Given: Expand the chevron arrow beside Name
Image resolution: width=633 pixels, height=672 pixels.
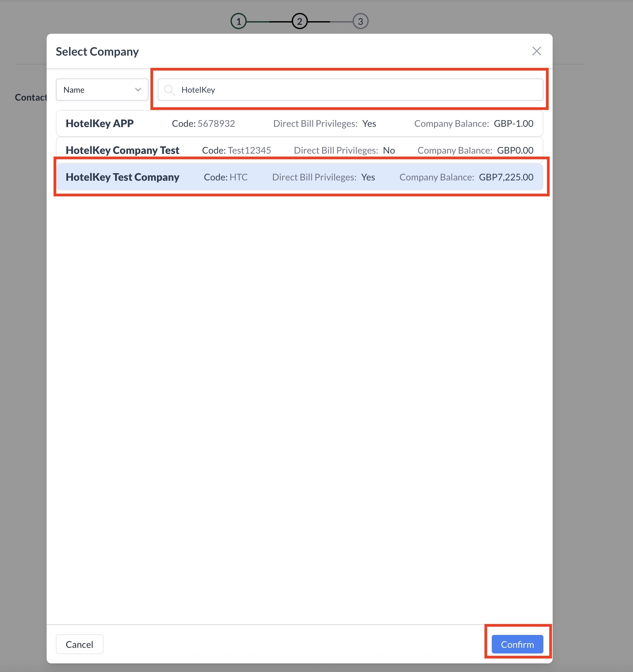Looking at the screenshot, I should (x=138, y=90).
